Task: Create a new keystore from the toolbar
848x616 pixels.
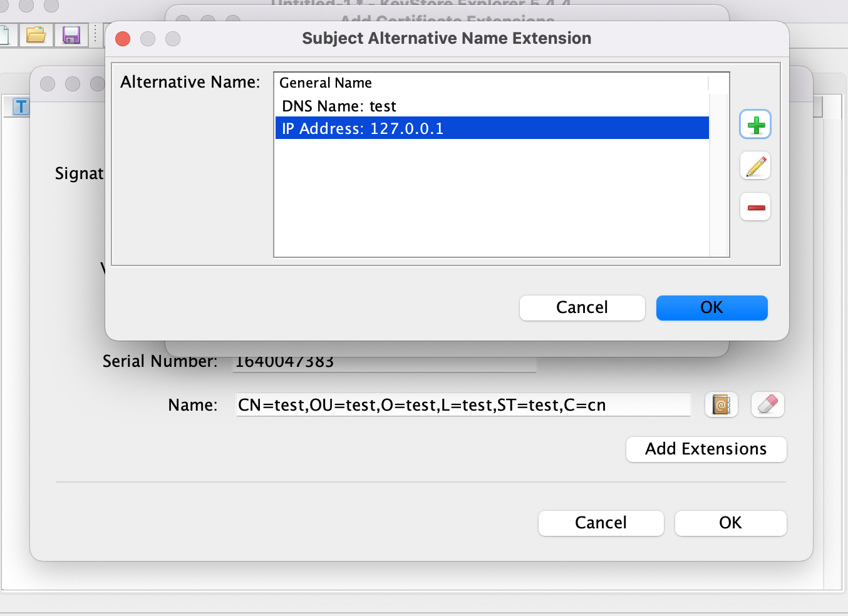Action: 5,35
